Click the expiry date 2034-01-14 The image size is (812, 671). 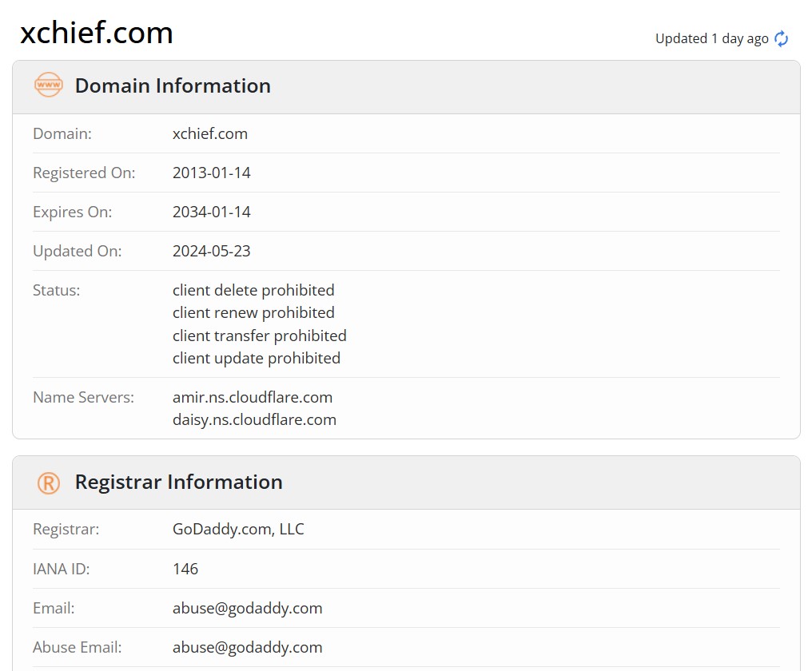211,212
